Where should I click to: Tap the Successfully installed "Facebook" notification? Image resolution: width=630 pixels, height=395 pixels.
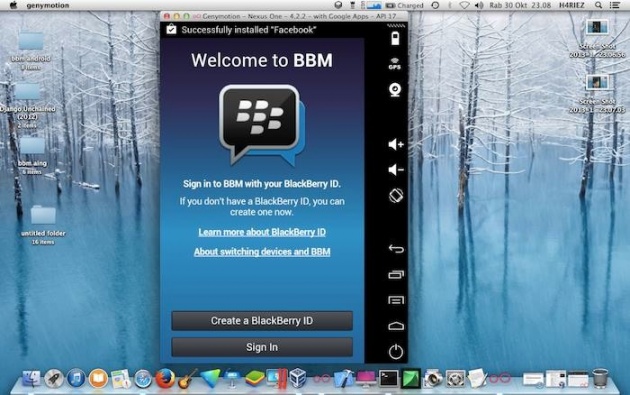point(248,30)
